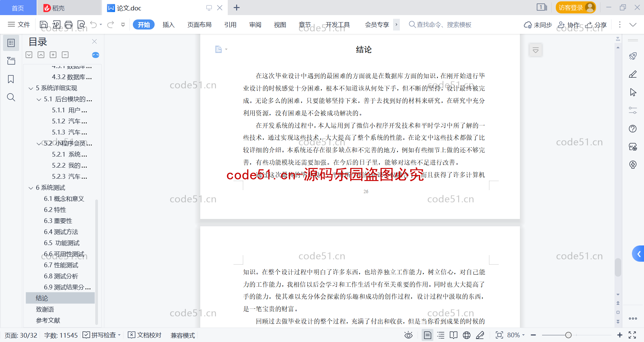The height and width of the screenshot is (342, 644).
Task: Switch to the 视图 tab
Action: pyautogui.click(x=280, y=24)
